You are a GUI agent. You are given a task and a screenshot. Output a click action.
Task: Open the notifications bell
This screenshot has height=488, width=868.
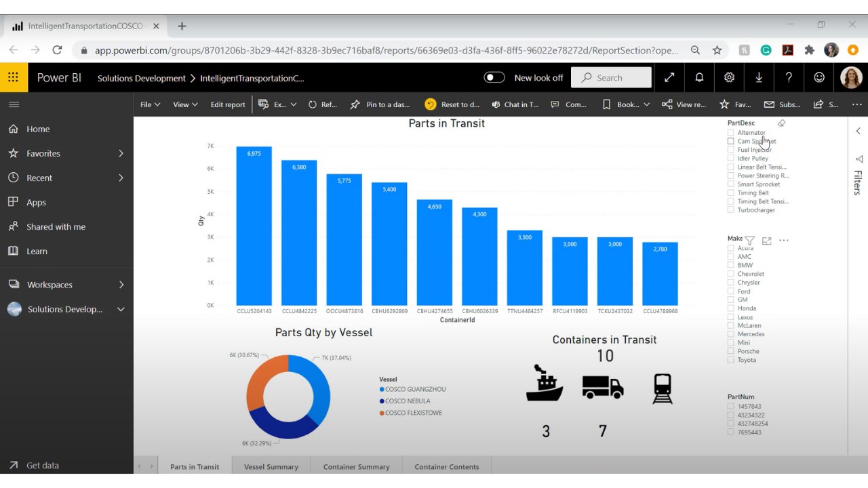(x=699, y=77)
